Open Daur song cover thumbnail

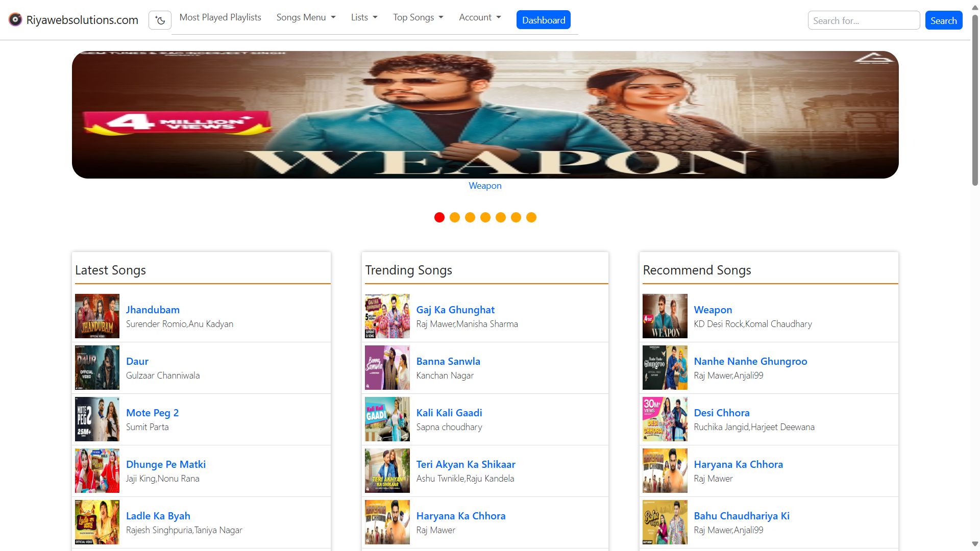(97, 367)
